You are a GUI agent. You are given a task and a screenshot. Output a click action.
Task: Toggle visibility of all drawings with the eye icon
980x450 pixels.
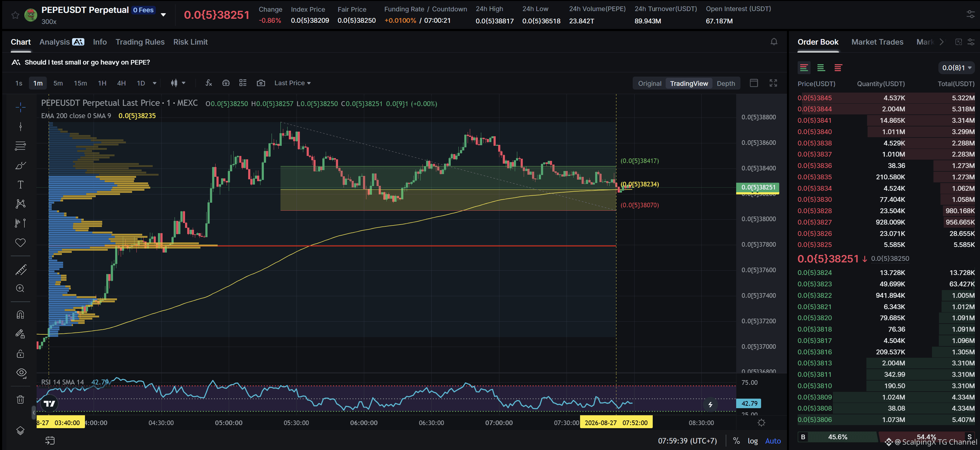[21, 373]
